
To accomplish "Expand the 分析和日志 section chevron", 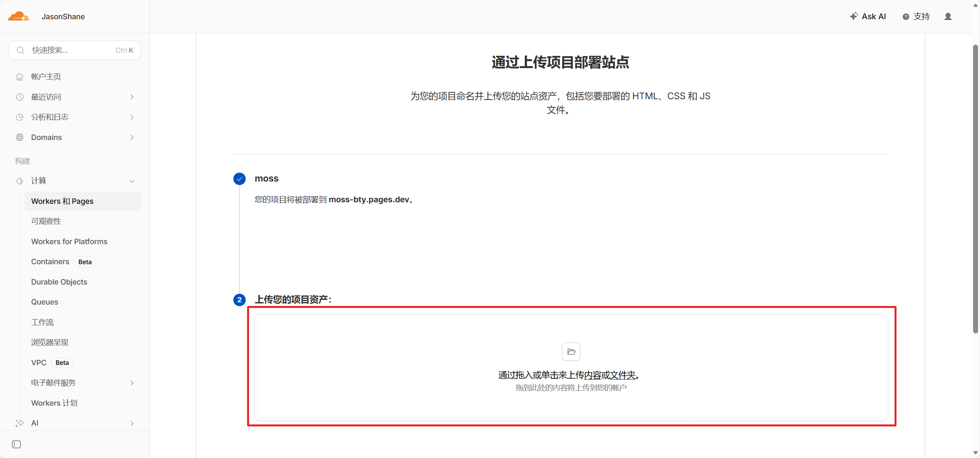I will [x=132, y=117].
